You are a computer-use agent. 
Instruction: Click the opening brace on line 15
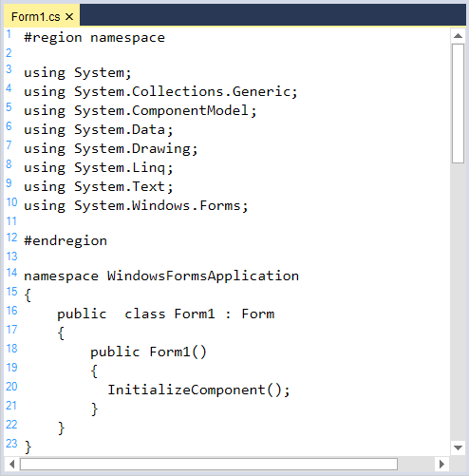[28, 295]
